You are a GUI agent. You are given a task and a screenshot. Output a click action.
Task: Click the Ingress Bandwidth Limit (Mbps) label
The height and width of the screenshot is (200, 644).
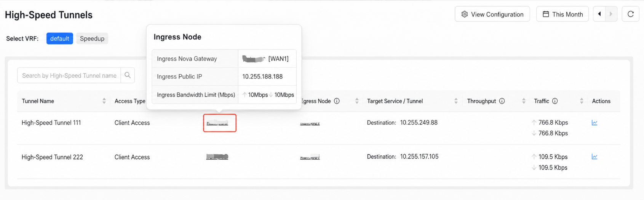(x=196, y=95)
